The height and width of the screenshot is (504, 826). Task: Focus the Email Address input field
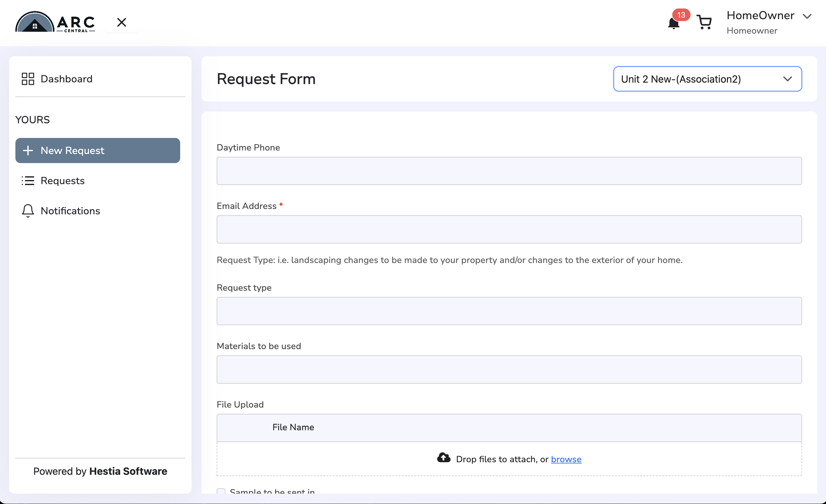tap(509, 229)
